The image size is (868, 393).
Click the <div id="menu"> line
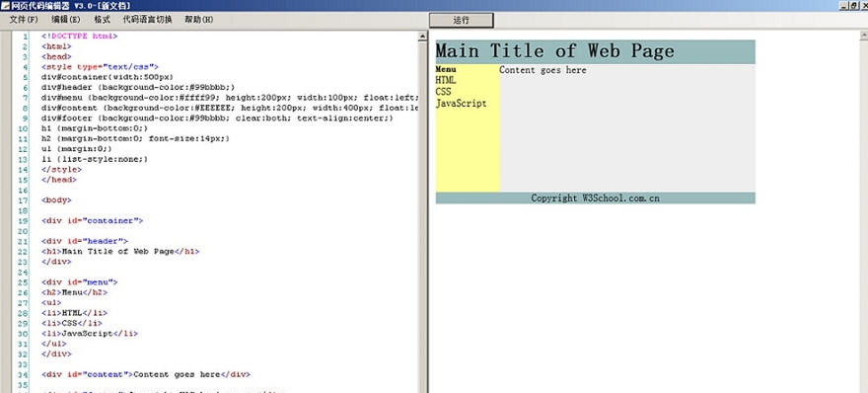(79, 282)
